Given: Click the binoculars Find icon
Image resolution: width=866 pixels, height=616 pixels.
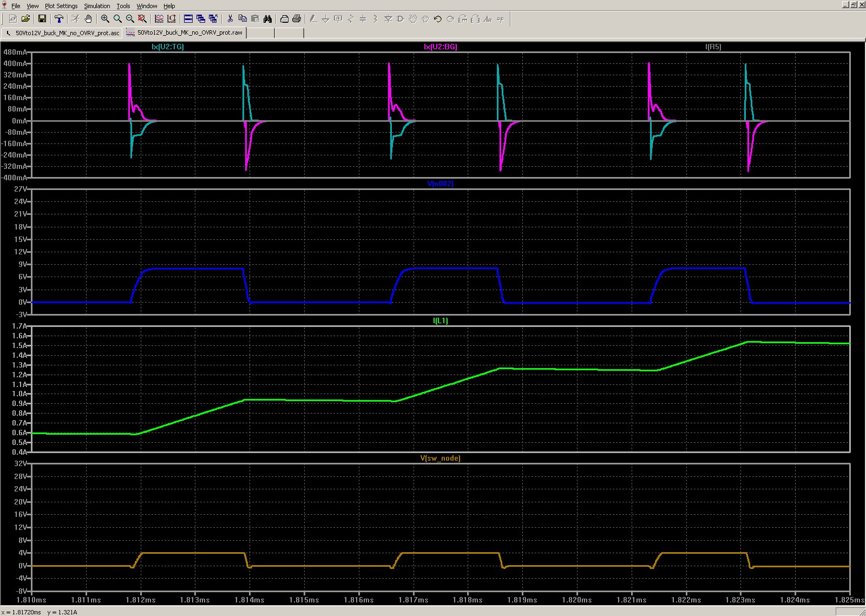Looking at the screenshot, I should click(267, 19).
